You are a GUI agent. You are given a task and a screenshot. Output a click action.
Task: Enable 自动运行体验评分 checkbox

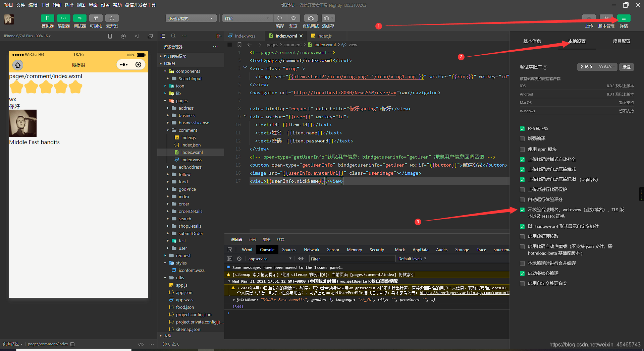pyautogui.click(x=522, y=200)
